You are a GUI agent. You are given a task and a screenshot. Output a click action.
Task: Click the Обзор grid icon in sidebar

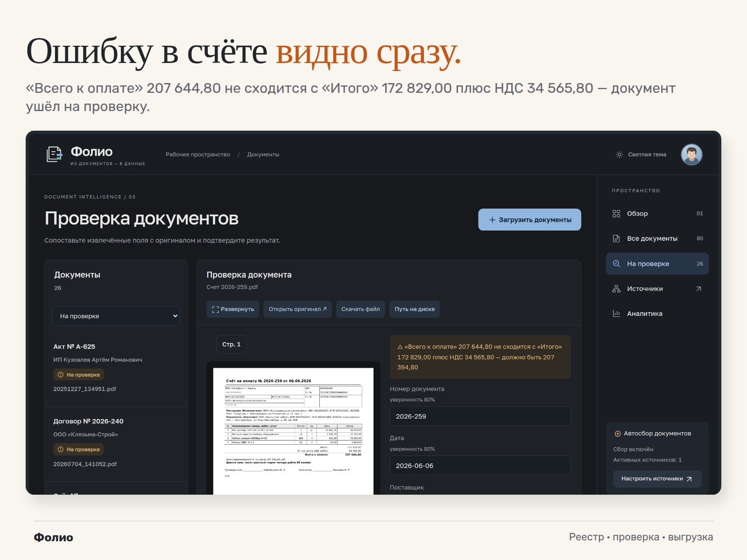pyautogui.click(x=616, y=213)
